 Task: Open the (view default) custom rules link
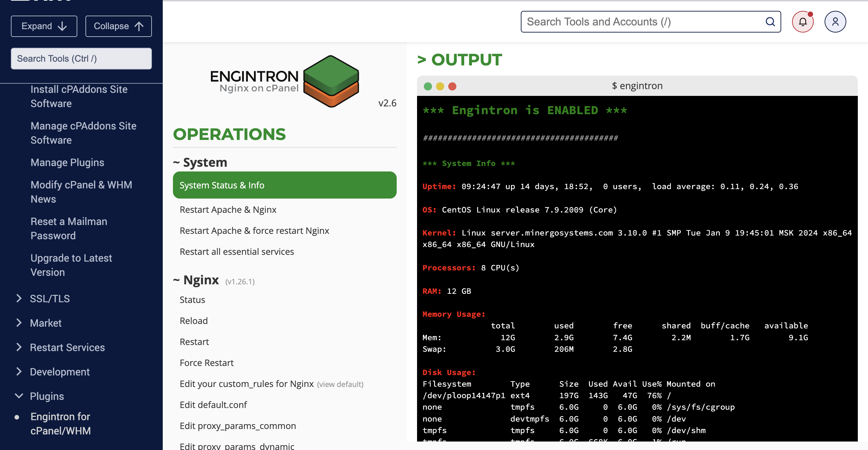coord(340,384)
